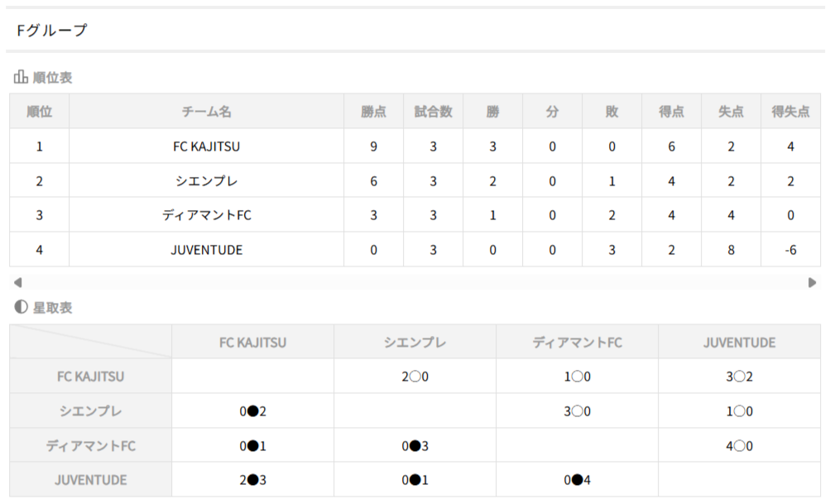
Task: Click the 順位 column header
Action: coord(39,112)
